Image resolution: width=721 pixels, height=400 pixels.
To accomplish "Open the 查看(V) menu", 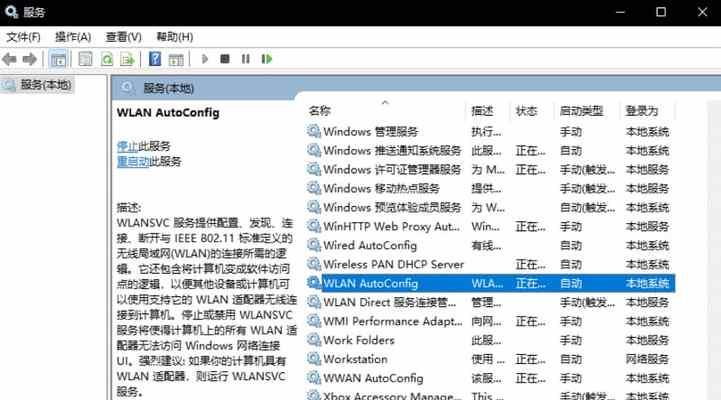I will [x=124, y=37].
